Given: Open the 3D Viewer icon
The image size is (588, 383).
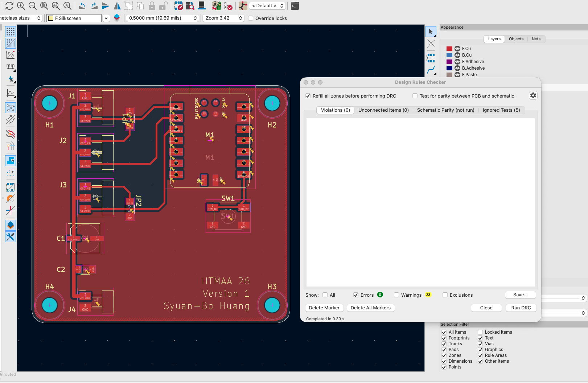Looking at the screenshot, I should [x=202, y=6].
